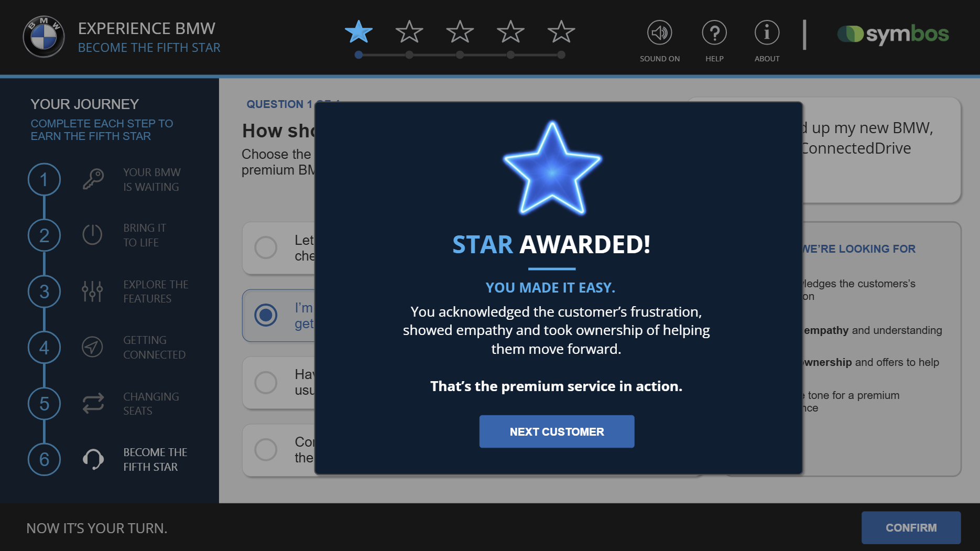
Task: Select the radio button for the 'Ha' answer
Action: (x=266, y=382)
